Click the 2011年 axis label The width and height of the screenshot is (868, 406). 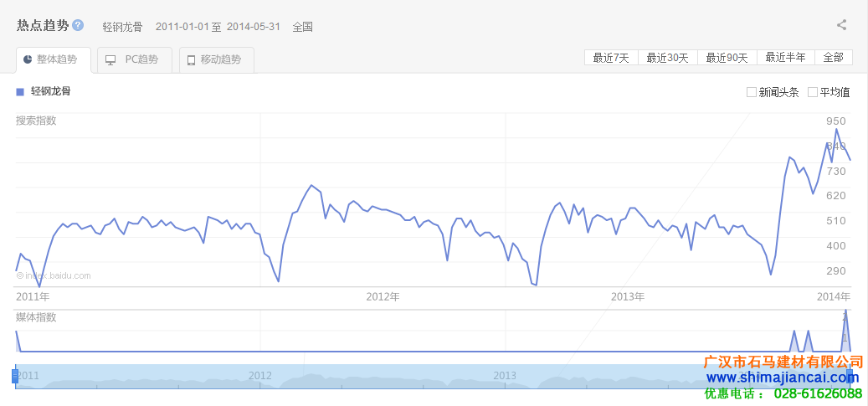click(x=33, y=297)
